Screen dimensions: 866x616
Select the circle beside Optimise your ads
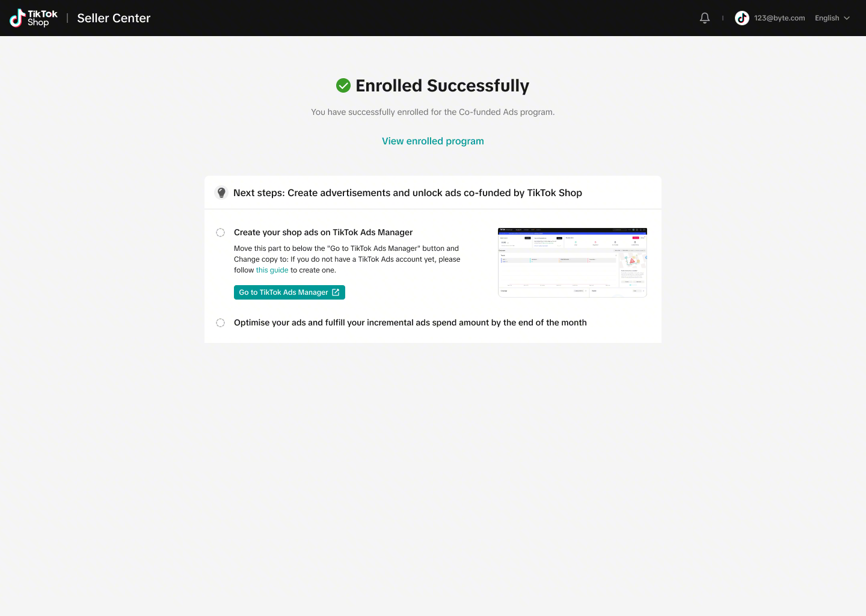tap(221, 323)
